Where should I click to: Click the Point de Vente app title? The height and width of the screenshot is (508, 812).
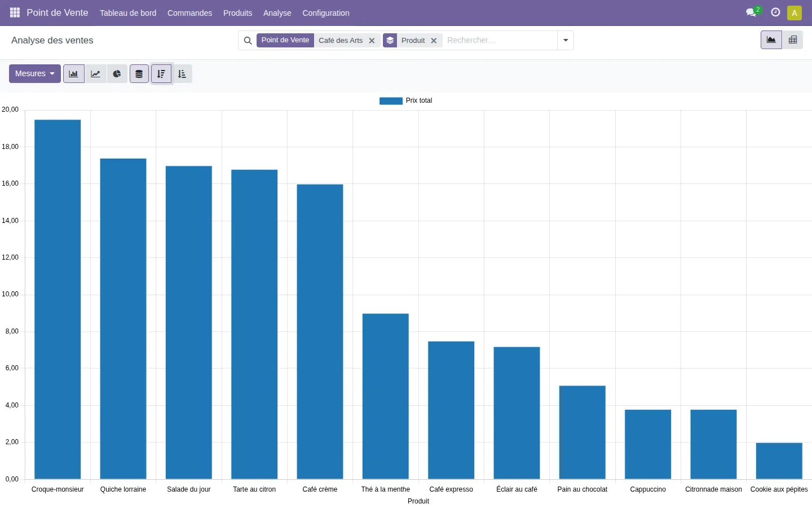pos(58,12)
